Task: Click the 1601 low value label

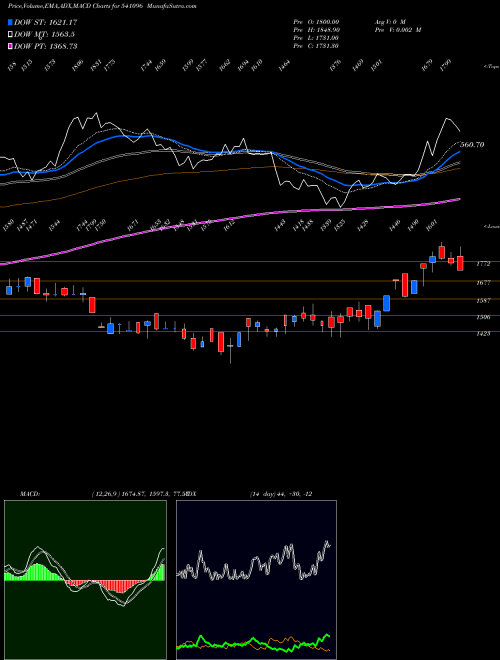Action: pyautogui.click(x=431, y=225)
